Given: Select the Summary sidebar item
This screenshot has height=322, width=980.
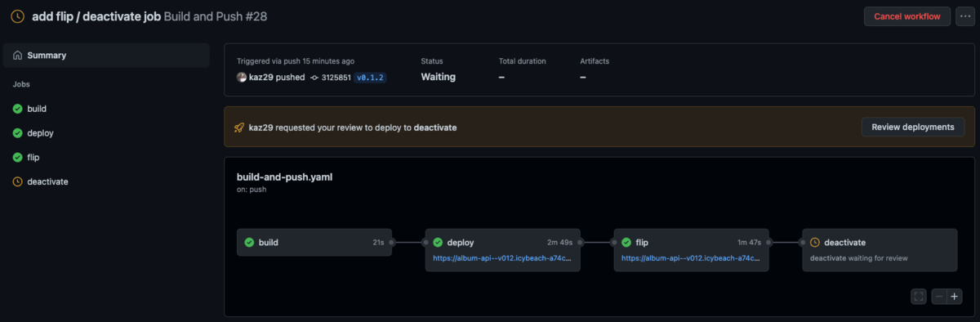Looking at the screenshot, I should tap(106, 56).
